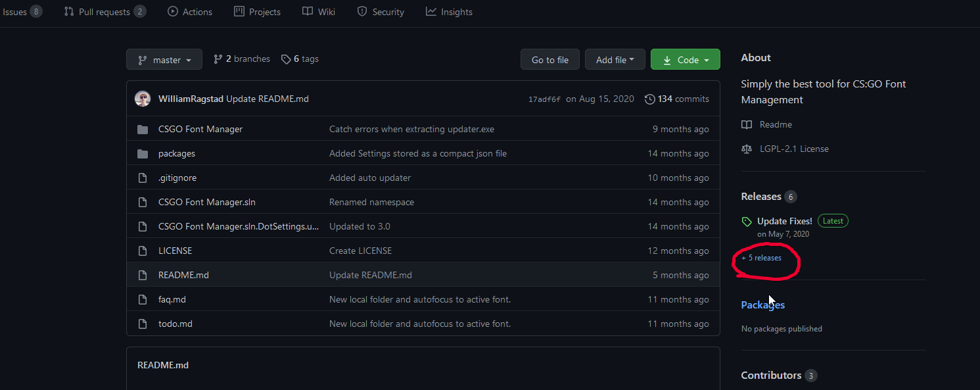
Task: Click the Go to file button
Action: (549, 59)
